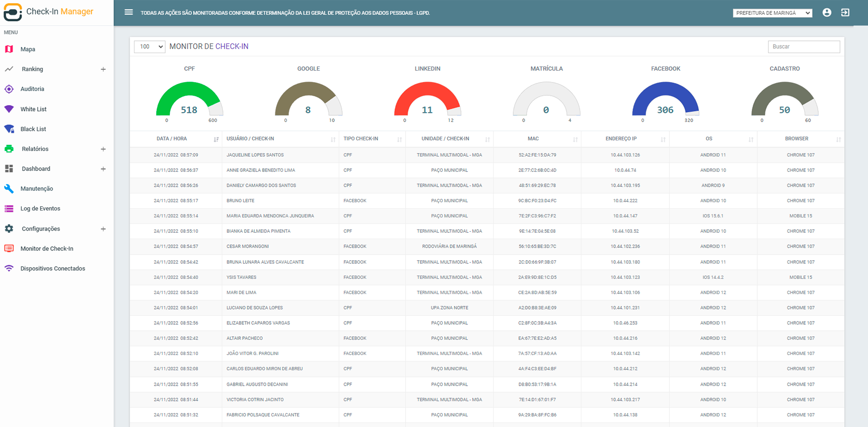This screenshot has height=427, width=868.
Task: Open the Log de Eventos menu item
Action: (40, 209)
